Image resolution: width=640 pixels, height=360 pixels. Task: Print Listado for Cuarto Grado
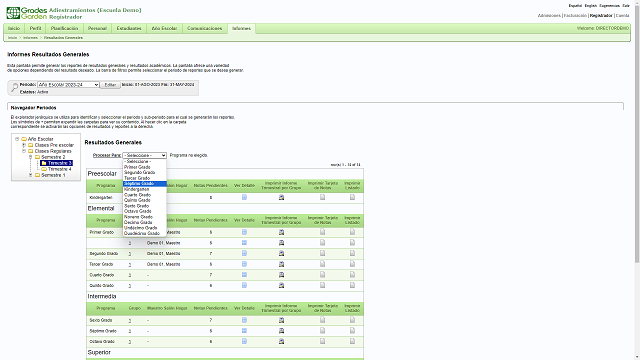[352, 275]
